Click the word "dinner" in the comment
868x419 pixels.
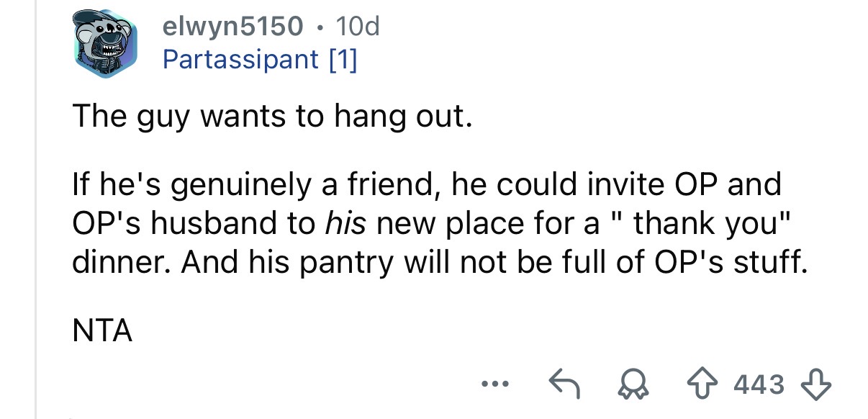[120, 262]
